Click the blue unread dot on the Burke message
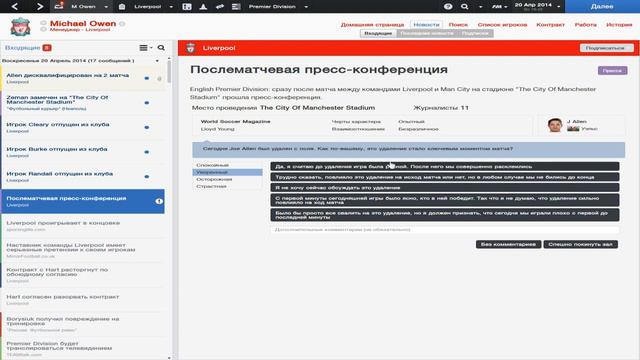Screen dimensions: 640x360 click(147, 152)
